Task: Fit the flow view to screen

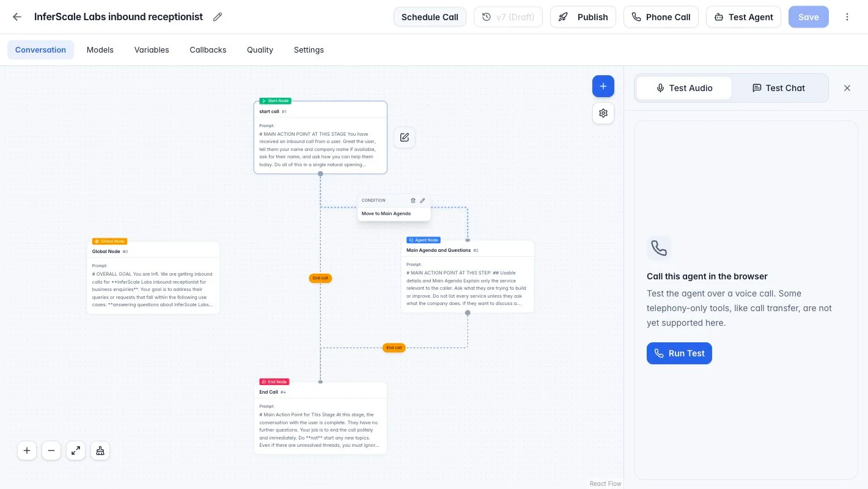Action: [x=76, y=451]
